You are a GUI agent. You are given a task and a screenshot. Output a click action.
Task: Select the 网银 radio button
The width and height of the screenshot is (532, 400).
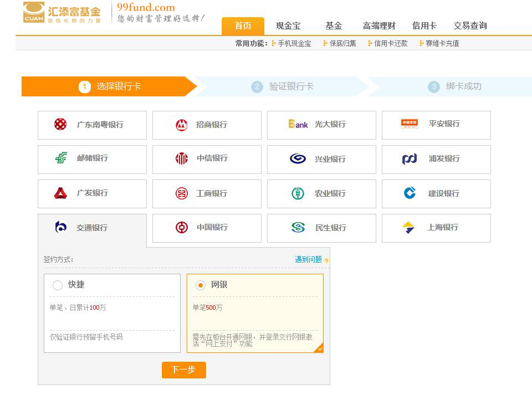201,285
